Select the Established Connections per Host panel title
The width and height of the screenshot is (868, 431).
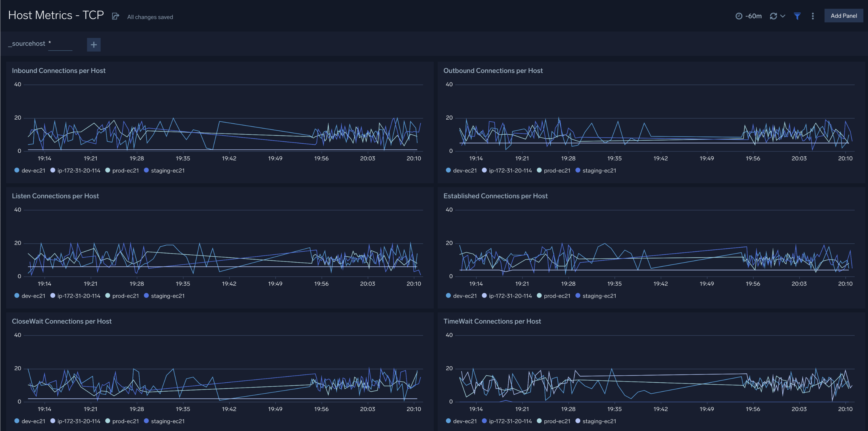[x=495, y=196]
